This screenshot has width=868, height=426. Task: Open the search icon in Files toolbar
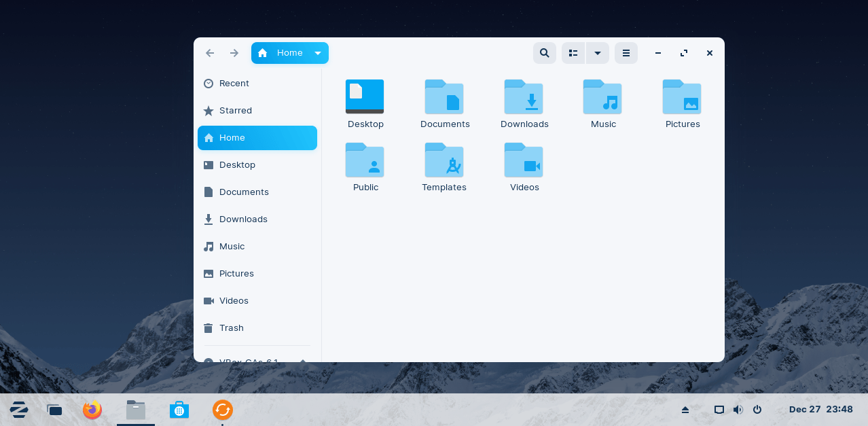tap(544, 52)
